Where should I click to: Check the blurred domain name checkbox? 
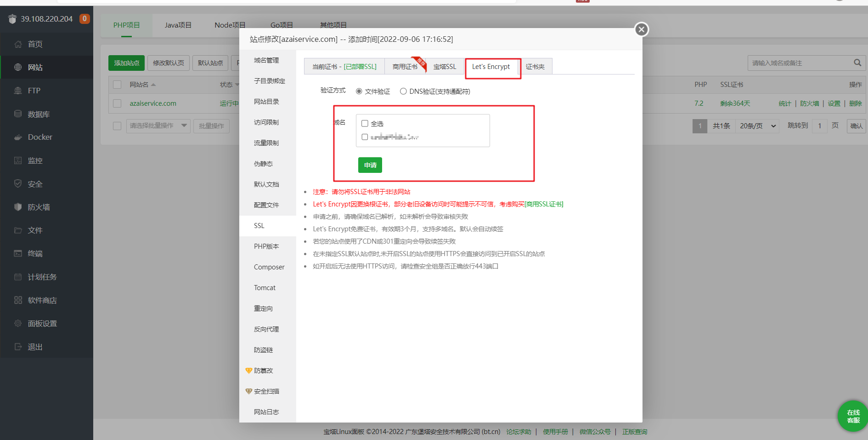pos(365,137)
